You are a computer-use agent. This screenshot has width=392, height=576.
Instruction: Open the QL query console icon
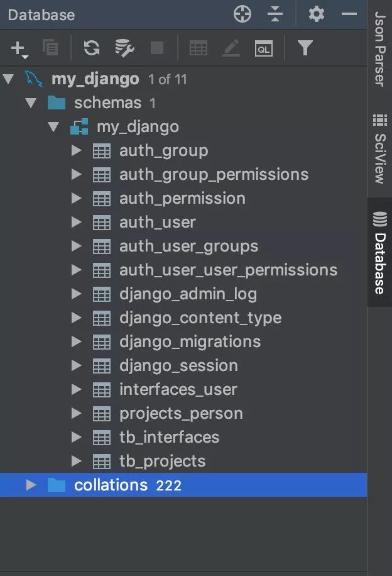pos(264,48)
